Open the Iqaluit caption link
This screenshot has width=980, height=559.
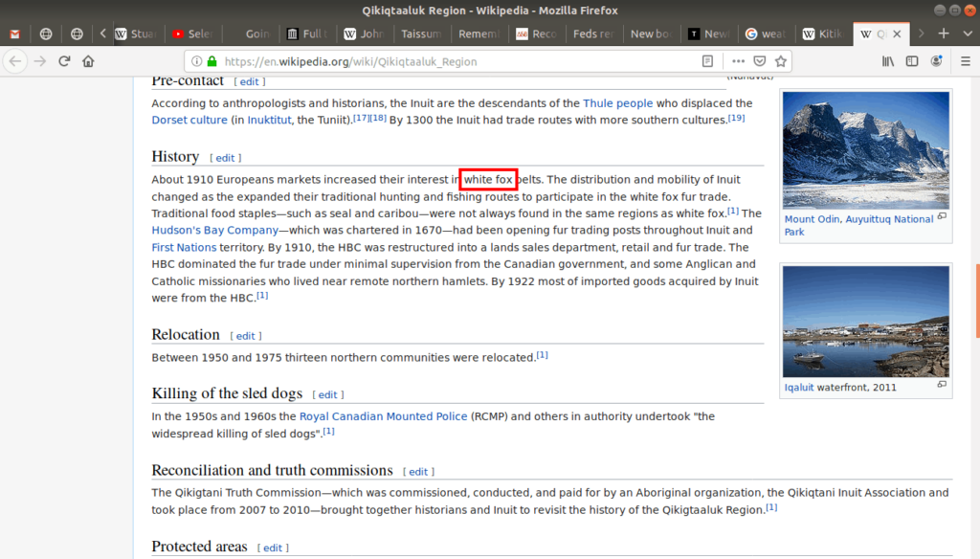[x=799, y=388]
